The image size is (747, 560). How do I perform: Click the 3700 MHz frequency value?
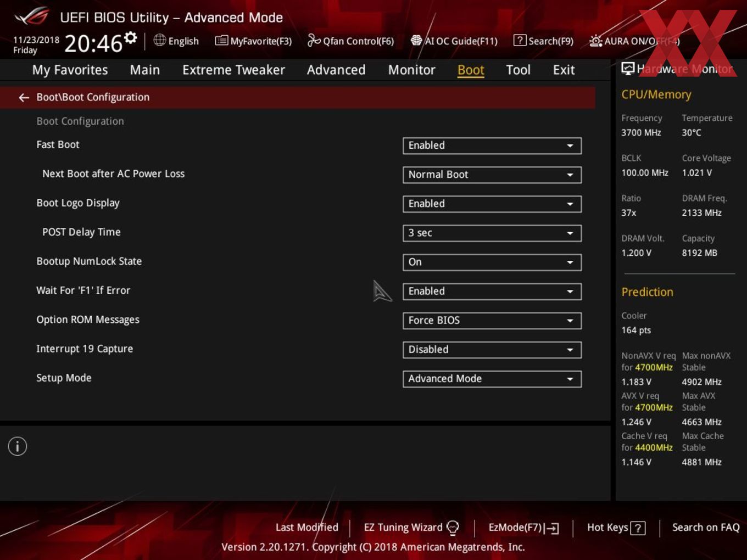coord(641,132)
